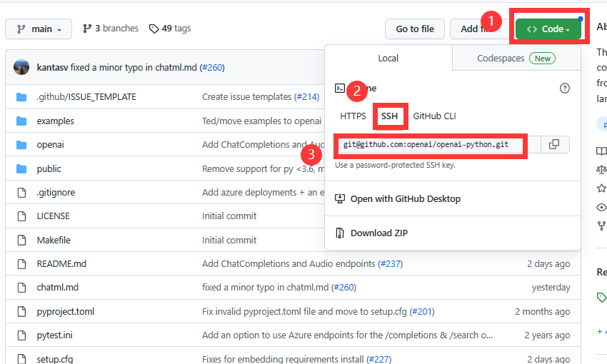Click the .gitignore file icon
This screenshot has height=364, width=607.
21,193
